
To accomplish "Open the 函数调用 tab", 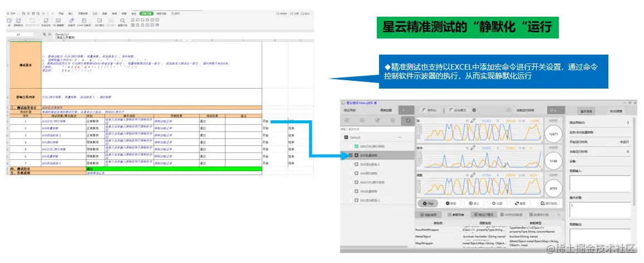I will (x=428, y=215).
